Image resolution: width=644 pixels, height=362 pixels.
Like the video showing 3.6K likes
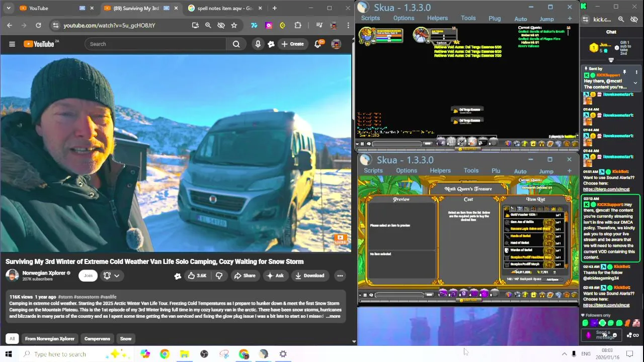197,276
